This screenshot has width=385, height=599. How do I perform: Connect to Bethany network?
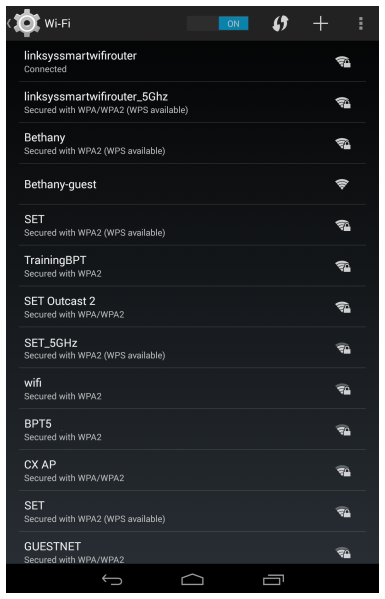[192, 143]
